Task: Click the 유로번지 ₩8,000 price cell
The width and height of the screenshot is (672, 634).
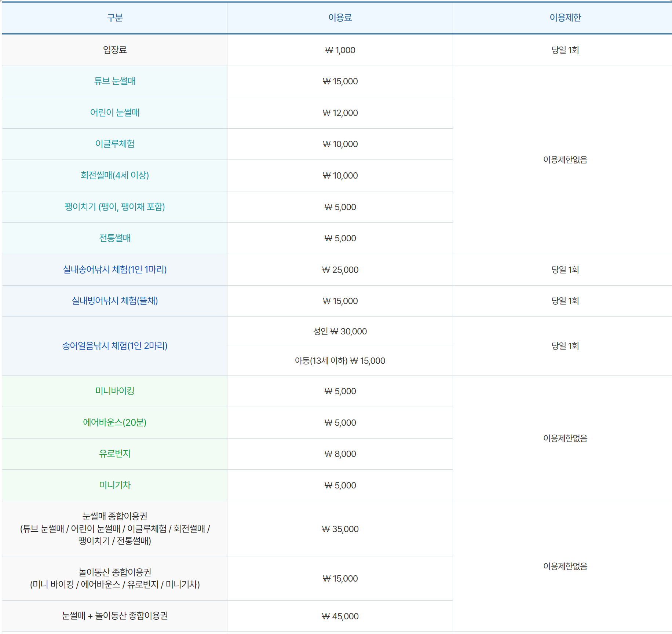Action: coord(339,454)
